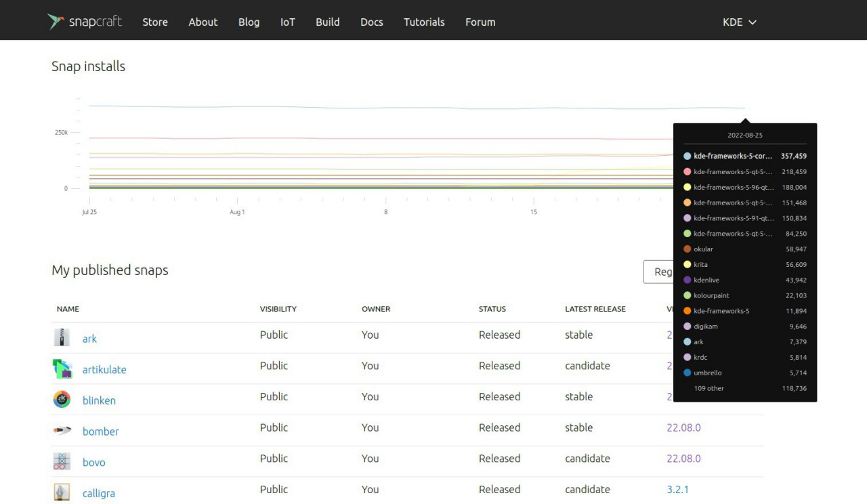
Task: Click the bomber snap icon
Action: 62,431
